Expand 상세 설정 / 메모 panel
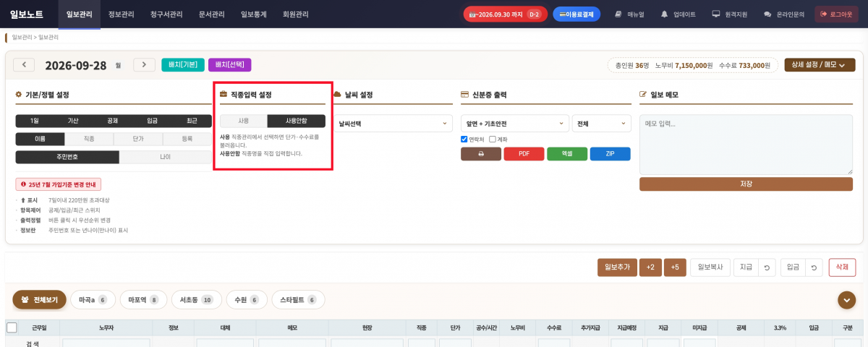868x347 pixels. click(x=819, y=65)
